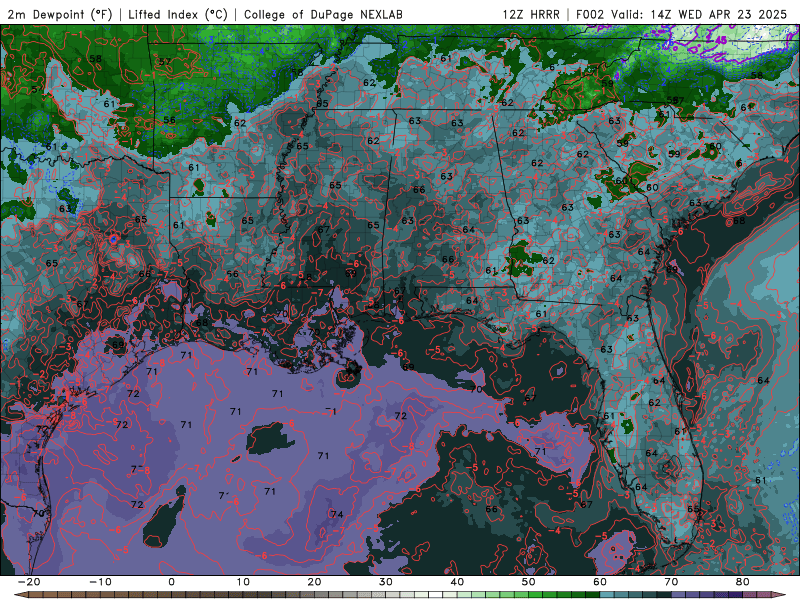Click the 40 label on the color scale
800x600 pixels.
click(x=457, y=582)
